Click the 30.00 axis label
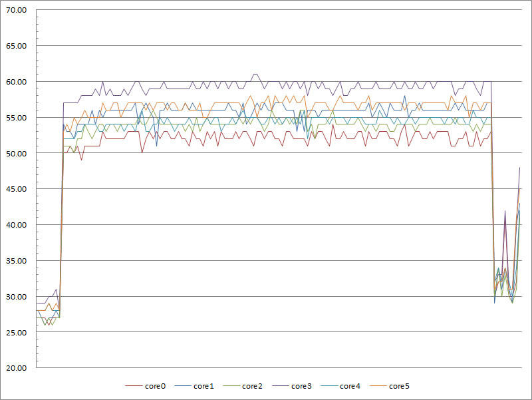This screenshot has width=532, height=400. tap(16, 297)
